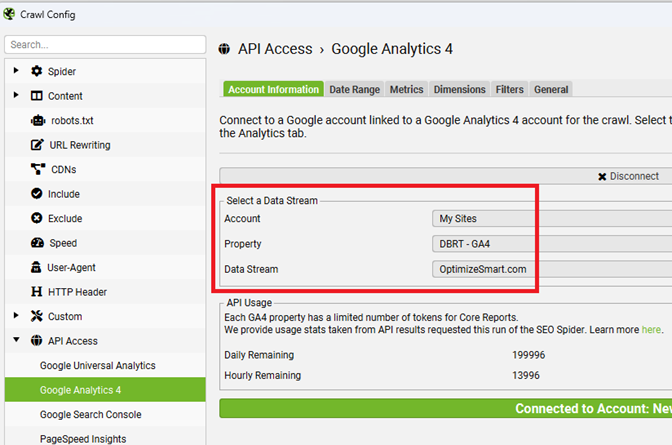Click the User-Agent spy icon

[x=36, y=267]
